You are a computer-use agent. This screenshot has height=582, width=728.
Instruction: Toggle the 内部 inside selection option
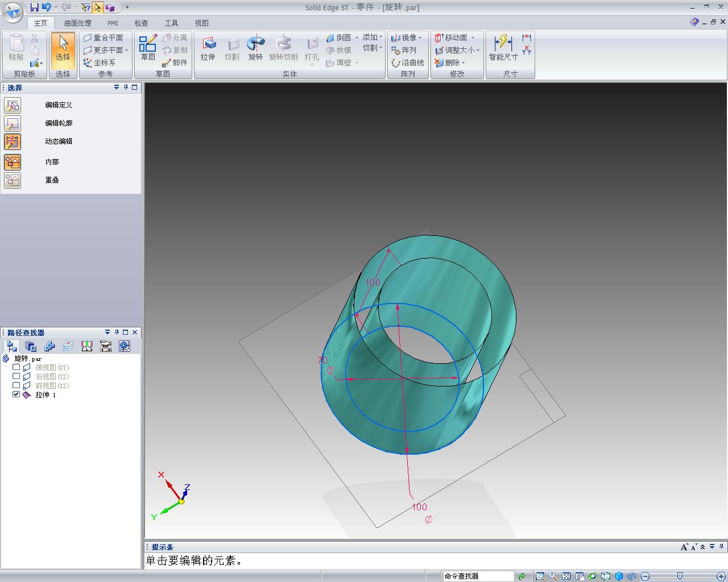click(13, 162)
